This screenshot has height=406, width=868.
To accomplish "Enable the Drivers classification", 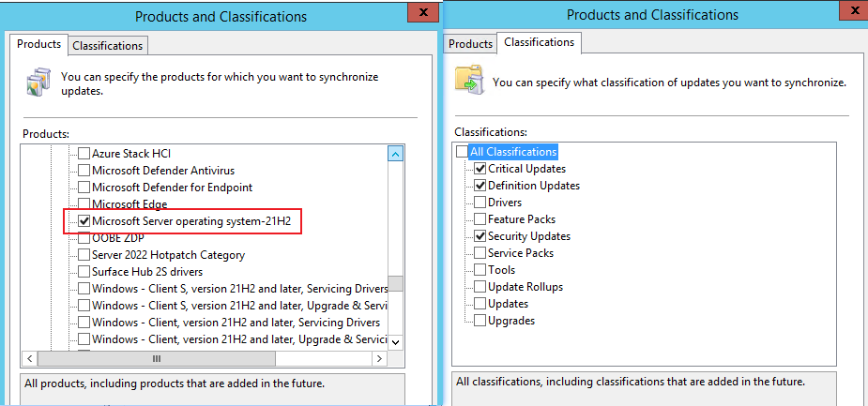I will tap(480, 203).
